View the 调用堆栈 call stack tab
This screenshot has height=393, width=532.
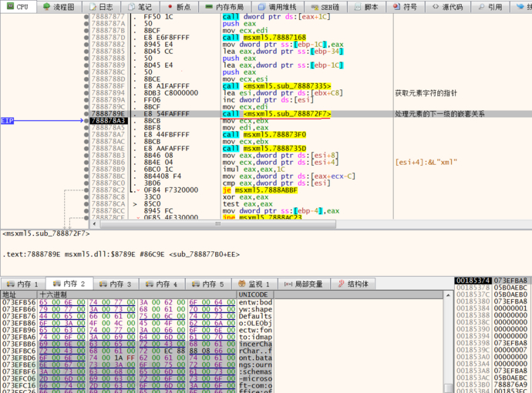(x=276, y=7)
